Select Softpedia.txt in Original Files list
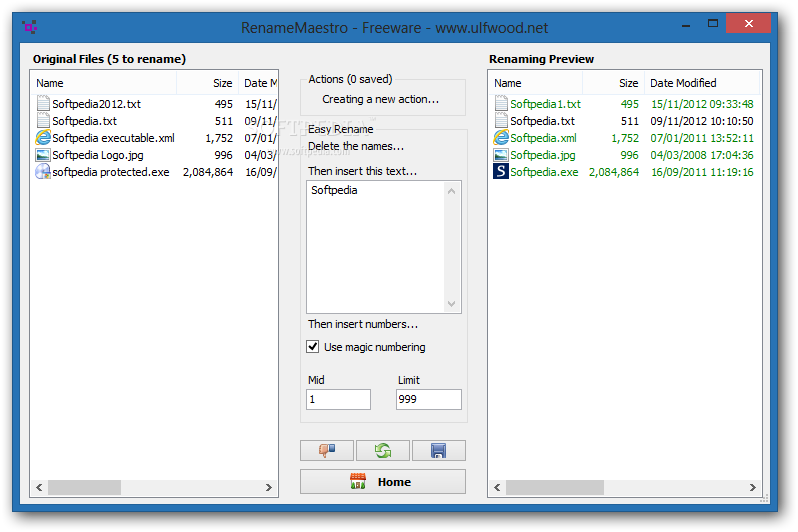798x532 pixels. pos(84,121)
